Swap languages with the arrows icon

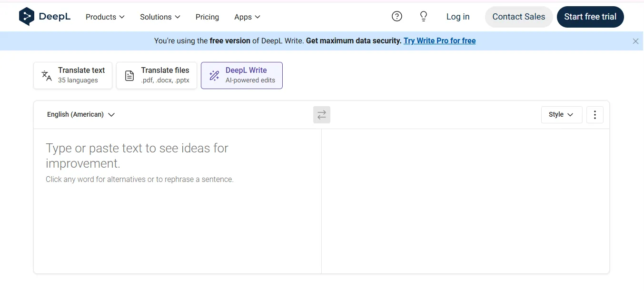322,115
